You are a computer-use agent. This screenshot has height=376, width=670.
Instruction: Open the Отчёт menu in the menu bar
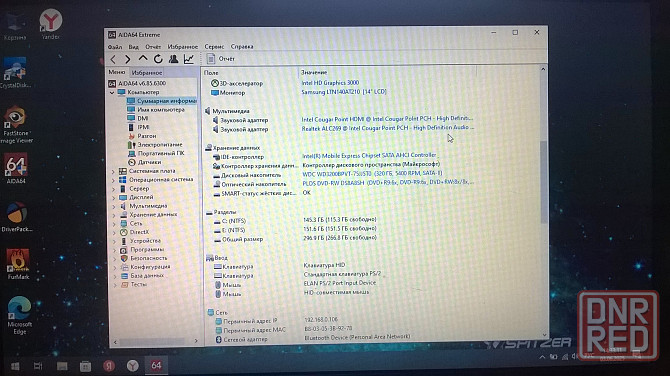click(x=153, y=47)
